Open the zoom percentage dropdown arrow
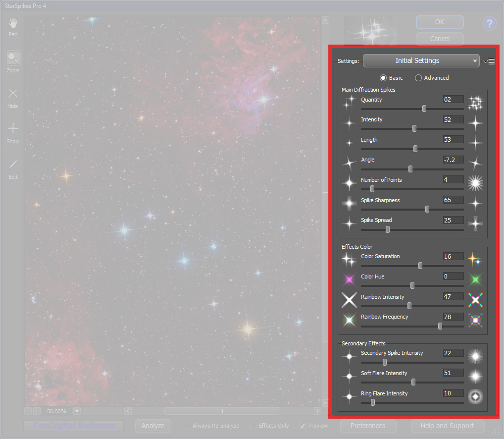Image resolution: width=504 pixels, height=439 pixels. point(77,411)
